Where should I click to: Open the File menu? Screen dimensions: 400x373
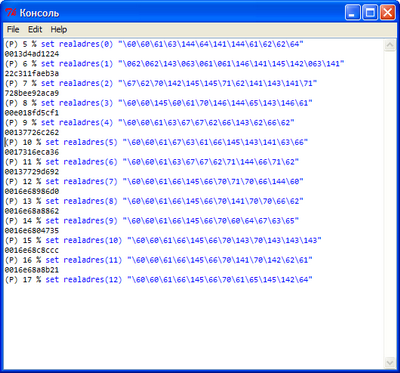click(x=13, y=30)
